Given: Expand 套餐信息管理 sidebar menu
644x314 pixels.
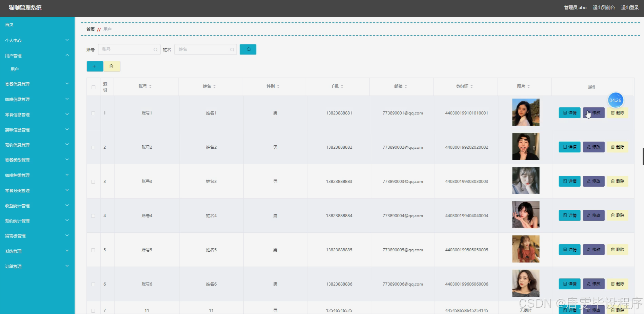Looking at the screenshot, I should click(37, 84).
